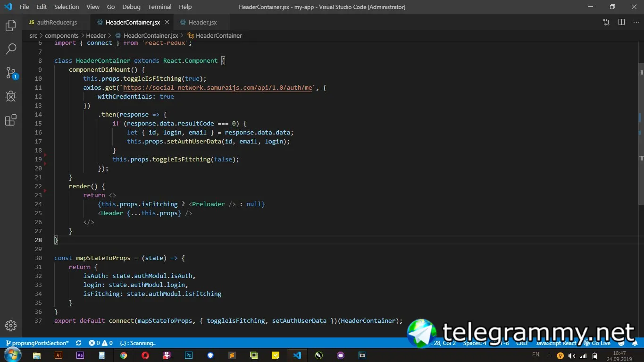Open the Terminal menu

point(159,7)
